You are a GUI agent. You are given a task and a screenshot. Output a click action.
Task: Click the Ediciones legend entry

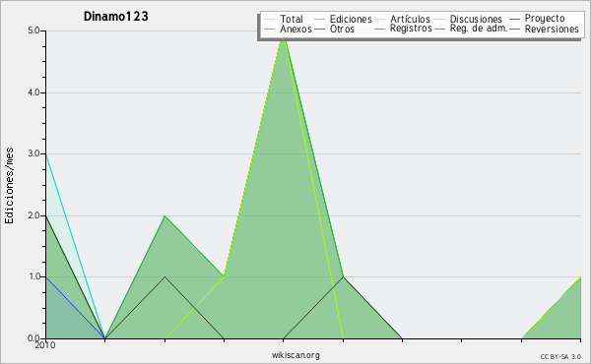coord(351,20)
